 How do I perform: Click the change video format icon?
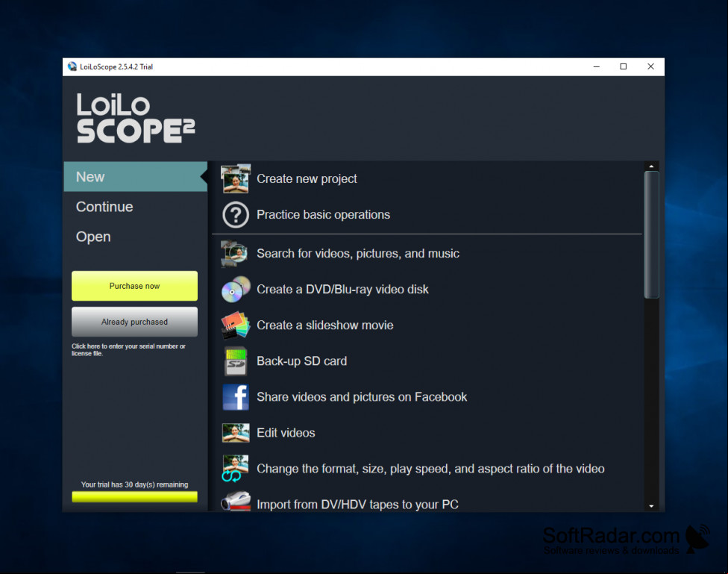point(235,469)
